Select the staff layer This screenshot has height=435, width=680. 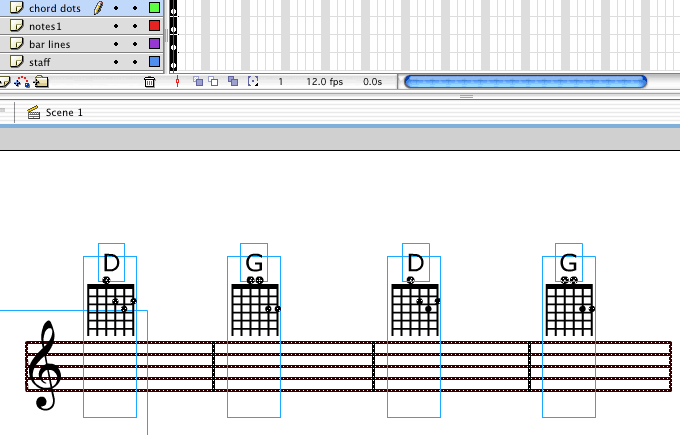pyautogui.click(x=40, y=62)
